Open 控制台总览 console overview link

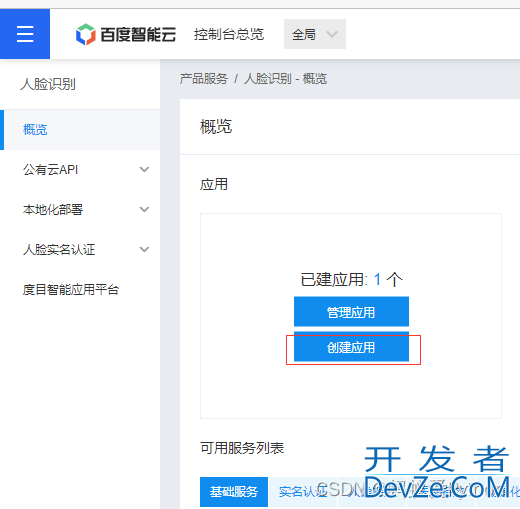point(229,34)
